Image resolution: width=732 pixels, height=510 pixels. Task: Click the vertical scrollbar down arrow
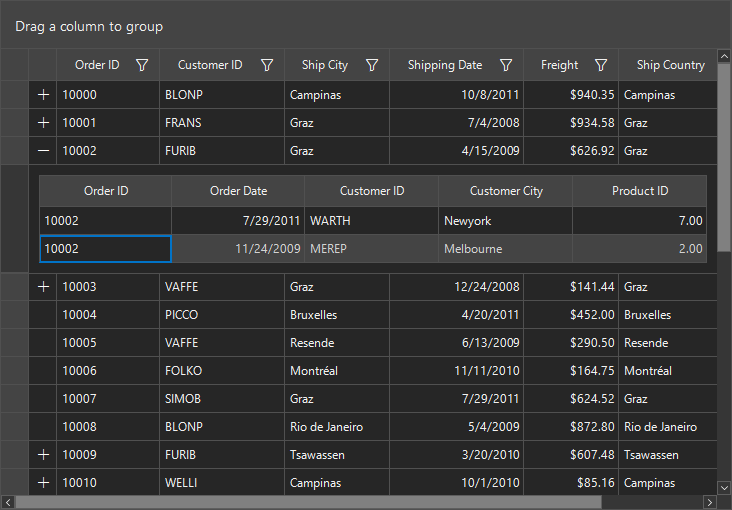(724, 488)
